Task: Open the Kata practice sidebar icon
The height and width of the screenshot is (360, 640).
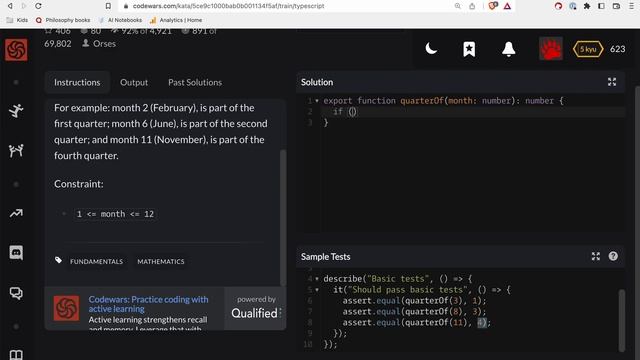Action: coord(16,111)
